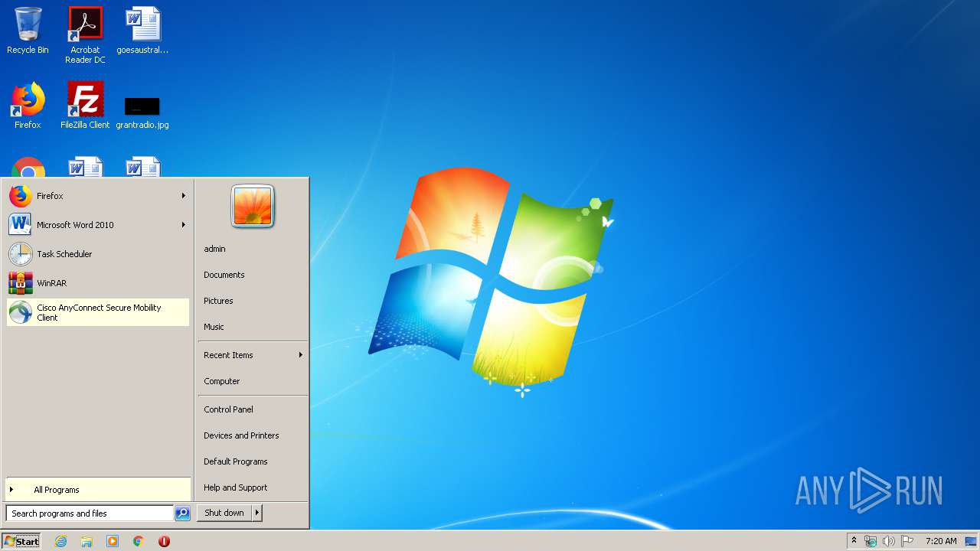Open Acrobat Reader DC desktop shortcut

[x=85, y=35]
